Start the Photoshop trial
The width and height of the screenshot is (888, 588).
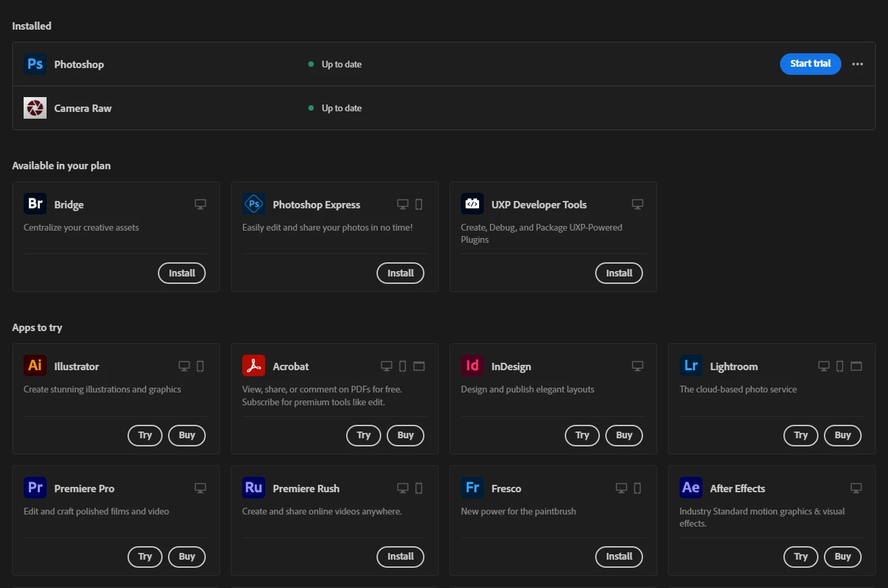click(810, 63)
